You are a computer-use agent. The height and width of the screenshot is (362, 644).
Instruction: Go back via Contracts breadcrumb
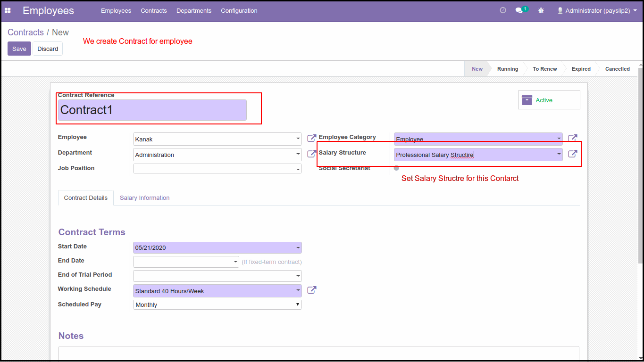[25, 33]
